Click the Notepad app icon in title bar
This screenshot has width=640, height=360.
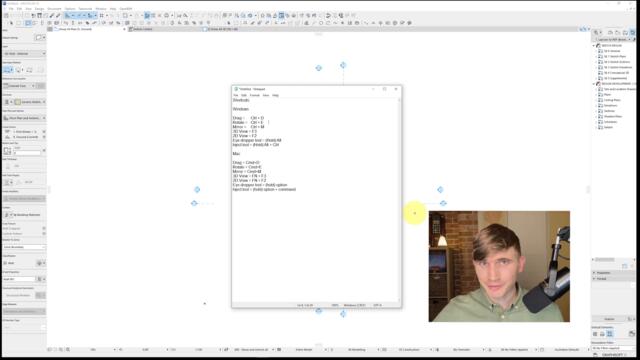[236, 89]
